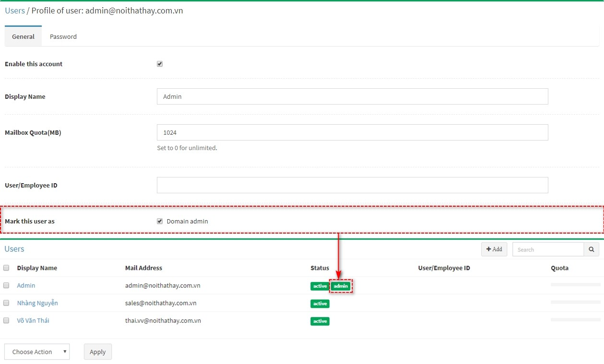The width and height of the screenshot is (604, 364).
Task: Open Nhàng Nguyễn's profile link
Action: pos(37,303)
